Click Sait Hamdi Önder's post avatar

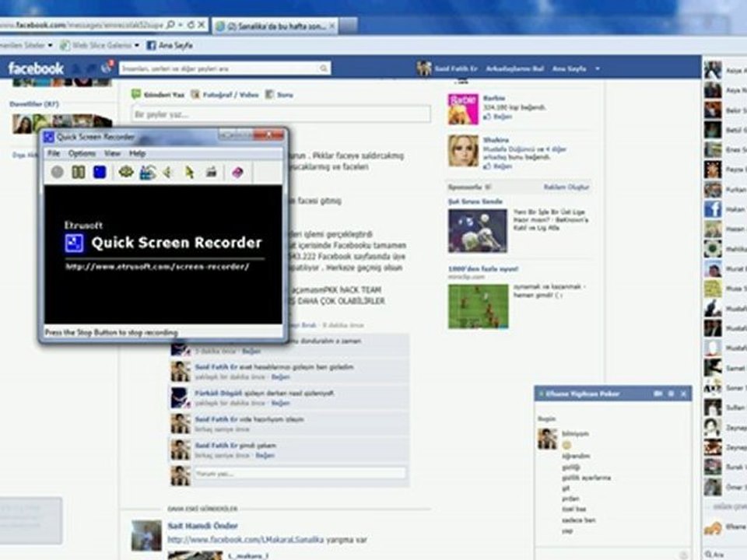146,536
